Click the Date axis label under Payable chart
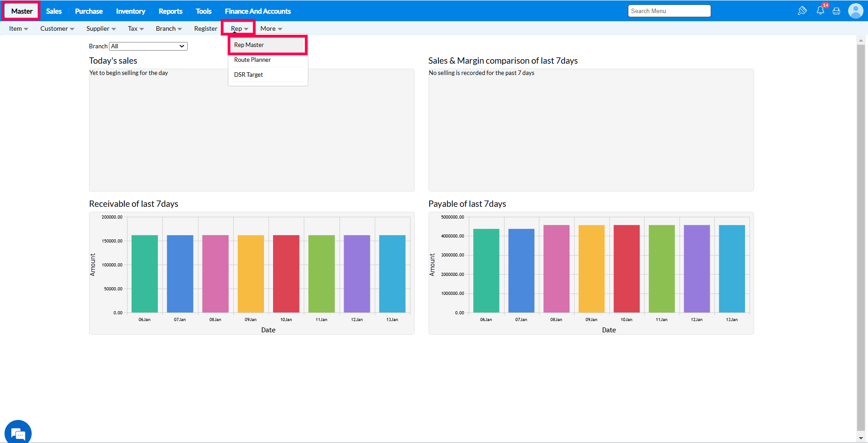The height and width of the screenshot is (443, 868). [609, 330]
